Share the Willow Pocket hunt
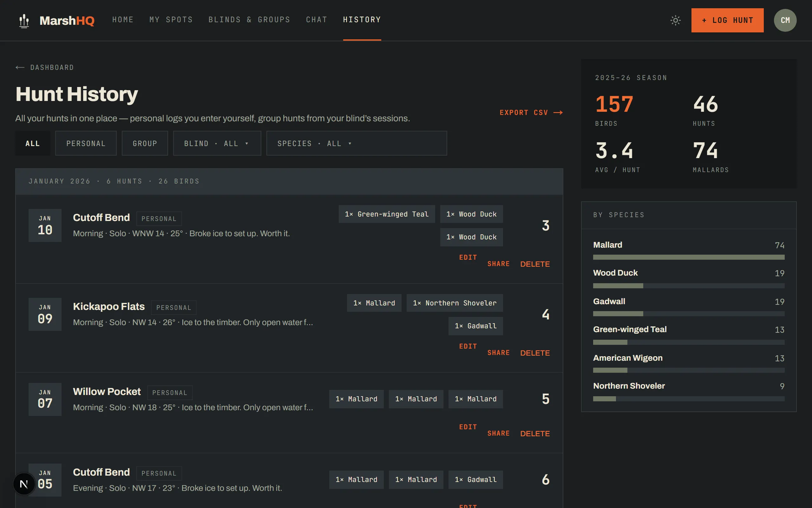 click(499, 433)
